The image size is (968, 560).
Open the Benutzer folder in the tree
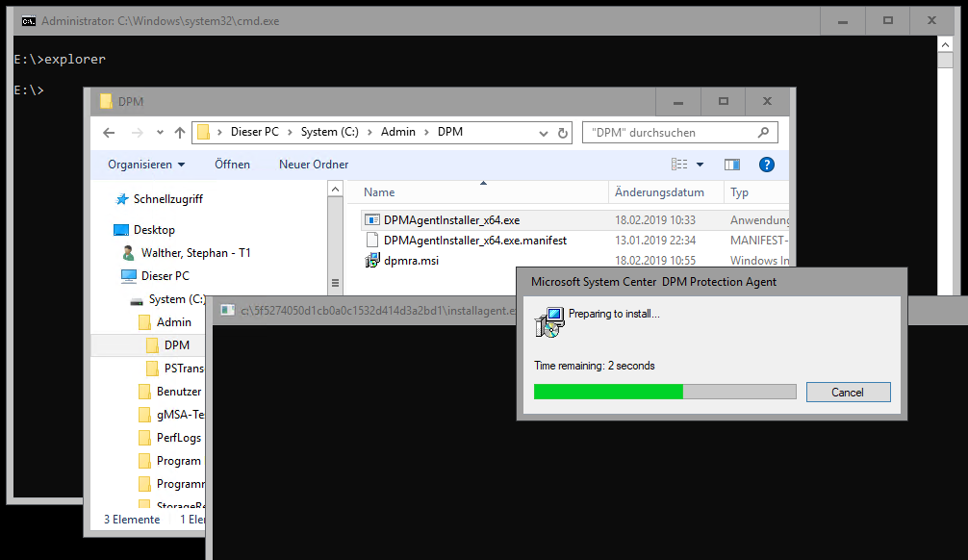179,392
